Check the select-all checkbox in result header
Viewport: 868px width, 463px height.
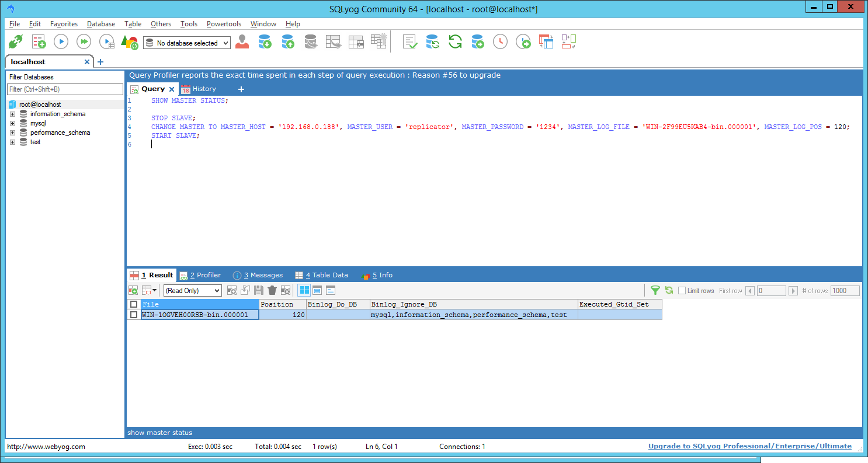tap(134, 304)
